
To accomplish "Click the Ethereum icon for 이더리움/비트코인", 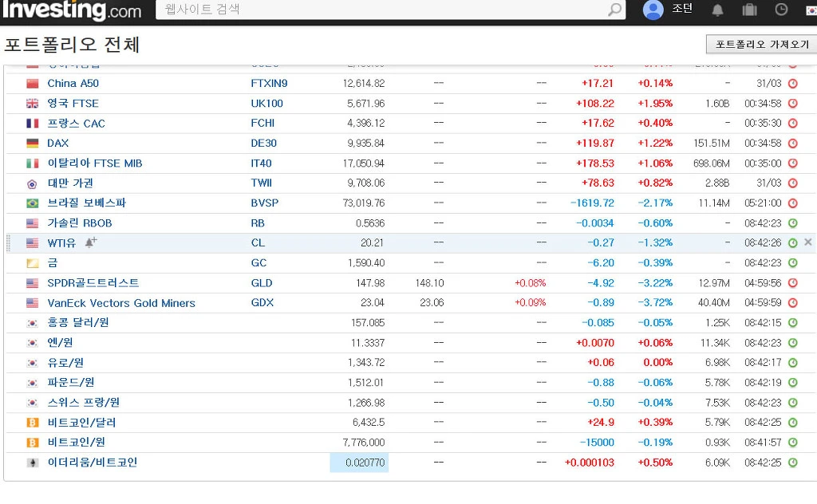I will pos(32,463).
